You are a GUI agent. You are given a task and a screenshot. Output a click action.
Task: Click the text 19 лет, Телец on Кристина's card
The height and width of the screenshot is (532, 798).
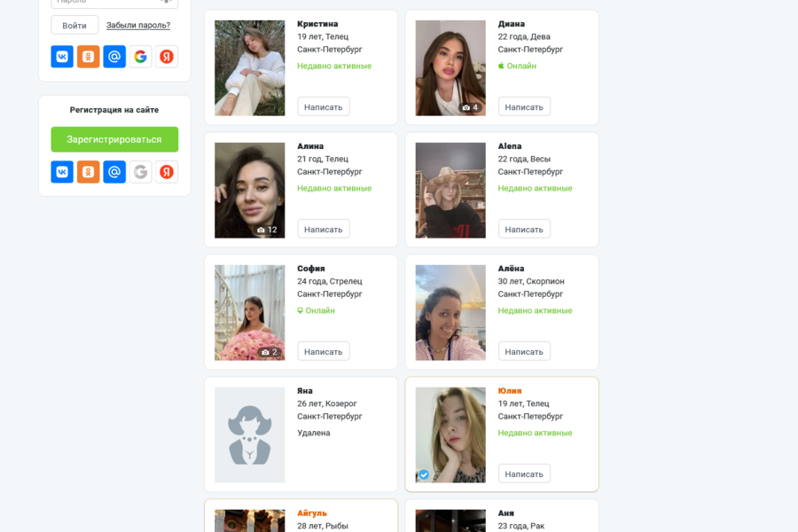[x=323, y=36]
